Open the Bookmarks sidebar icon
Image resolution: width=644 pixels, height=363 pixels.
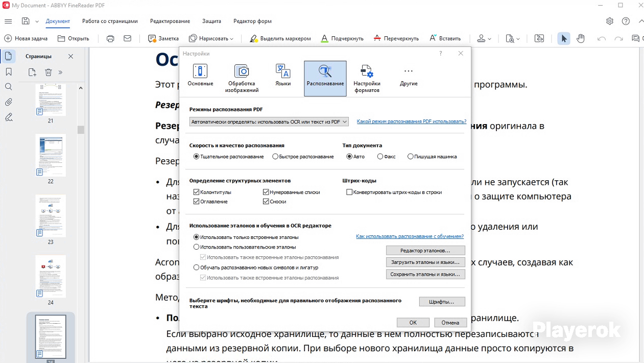pos(8,72)
